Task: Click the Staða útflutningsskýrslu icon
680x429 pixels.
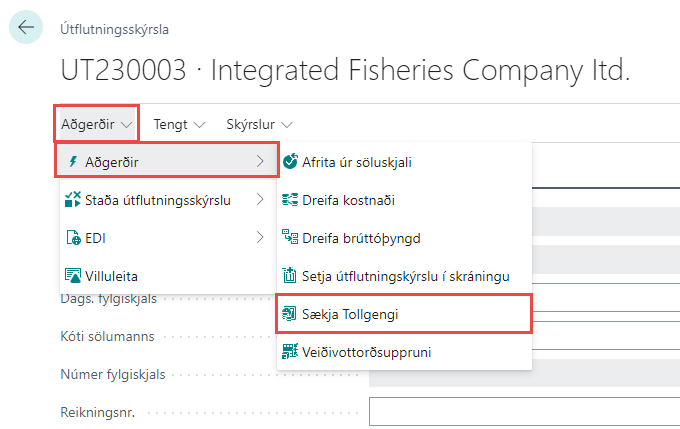Action: click(73, 199)
